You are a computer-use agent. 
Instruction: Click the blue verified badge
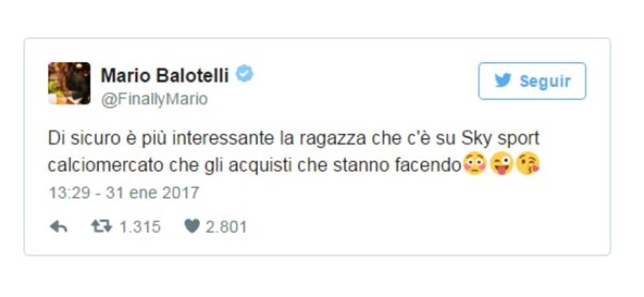coord(245,75)
